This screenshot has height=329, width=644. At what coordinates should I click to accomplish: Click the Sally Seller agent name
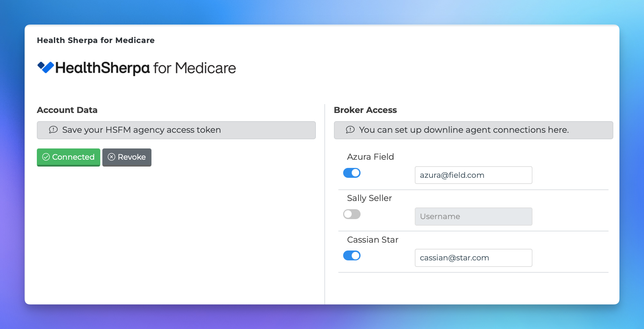tap(369, 198)
